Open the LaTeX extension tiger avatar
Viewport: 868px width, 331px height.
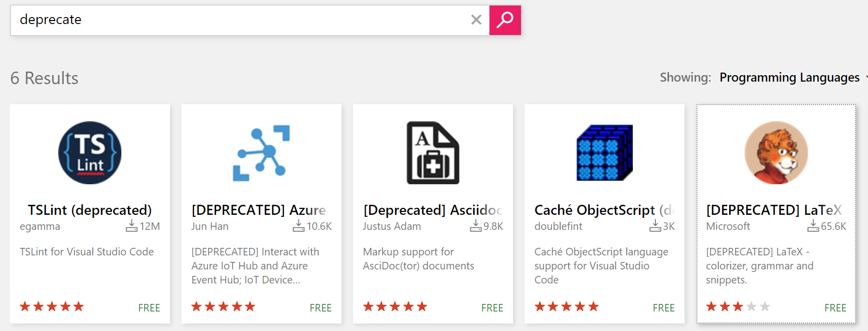[x=775, y=153]
